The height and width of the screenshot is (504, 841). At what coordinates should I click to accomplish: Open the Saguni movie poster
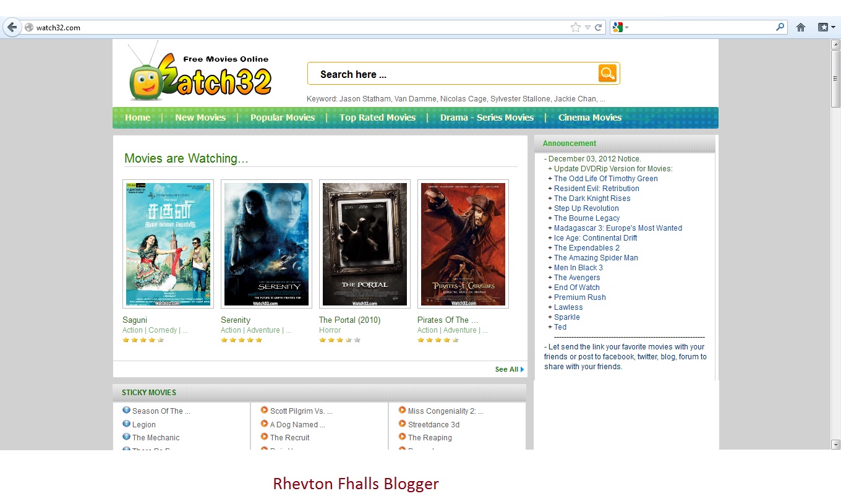(168, 244)
